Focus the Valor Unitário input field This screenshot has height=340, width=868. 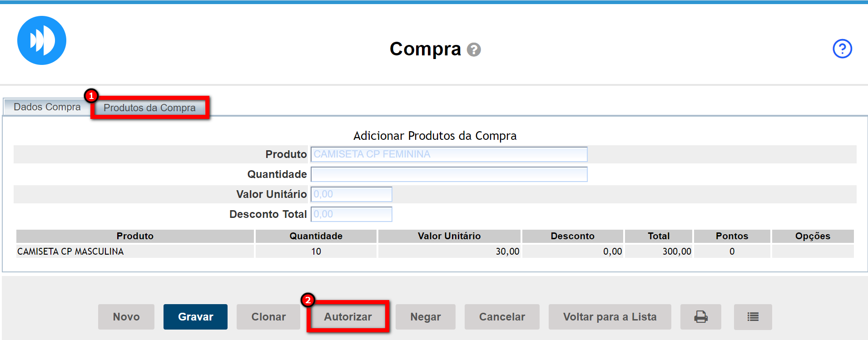351,194
